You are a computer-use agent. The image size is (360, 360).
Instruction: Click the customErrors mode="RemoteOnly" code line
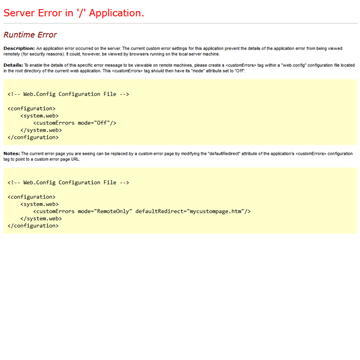(142, 211)
